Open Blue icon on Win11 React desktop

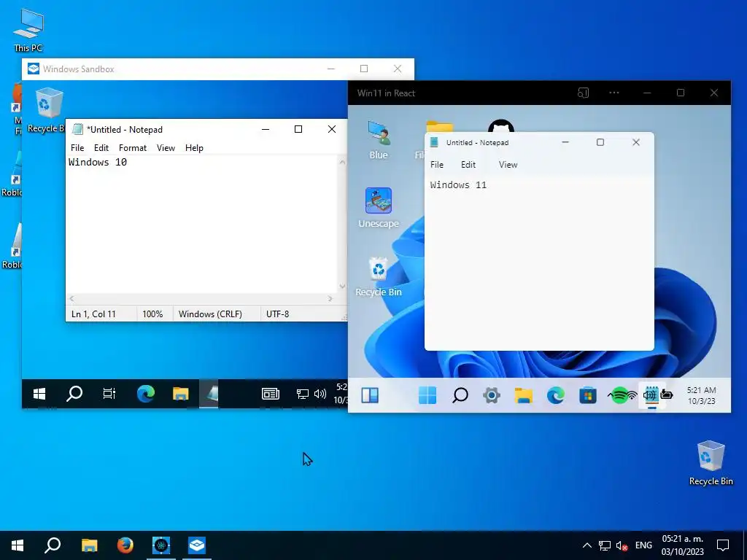pyautogui.click(x=379, y=139)
